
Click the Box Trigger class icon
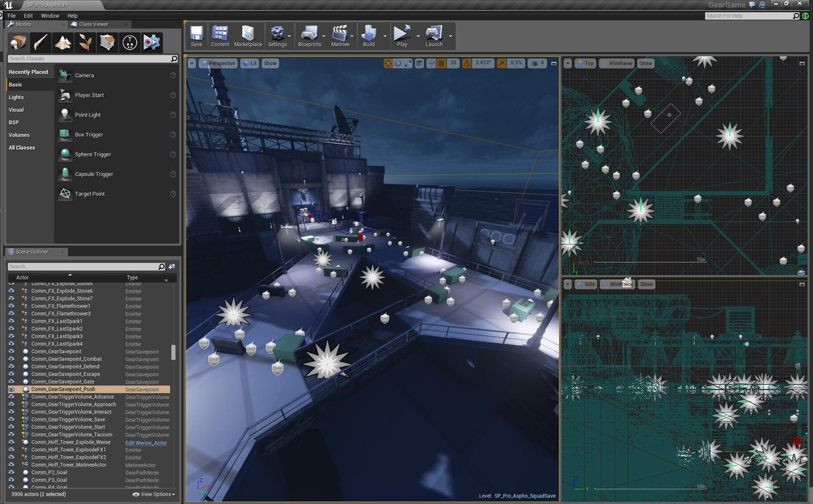click(65, 134)
